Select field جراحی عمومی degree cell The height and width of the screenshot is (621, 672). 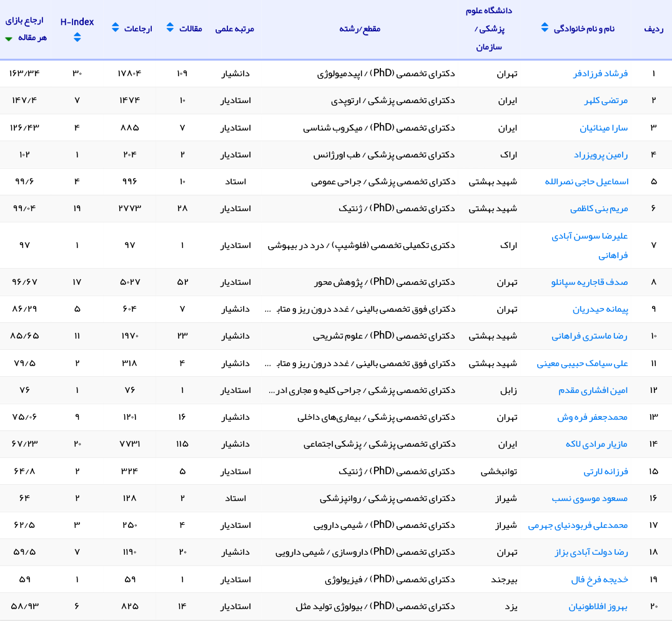(383, 182)
